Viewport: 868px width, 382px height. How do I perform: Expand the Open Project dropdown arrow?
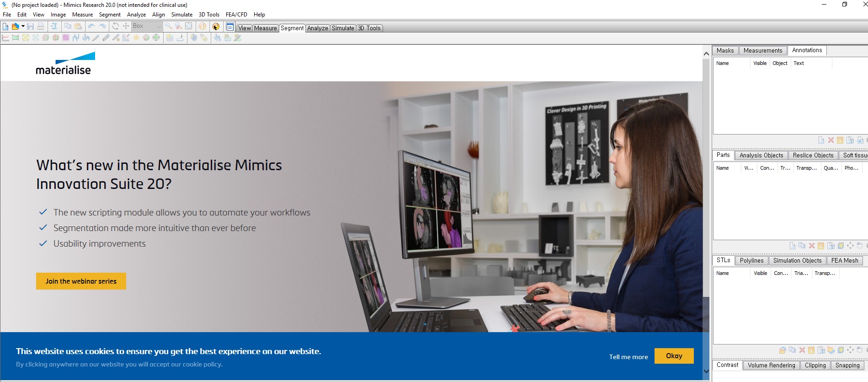tap(23, 27)
